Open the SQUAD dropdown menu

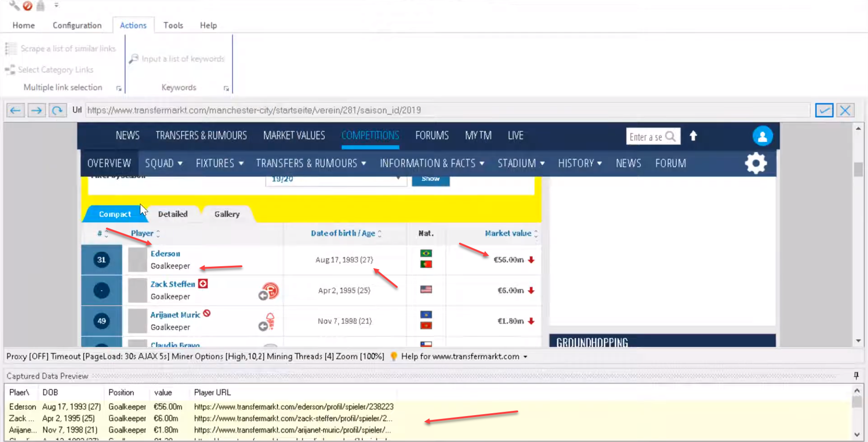(163, 164)
